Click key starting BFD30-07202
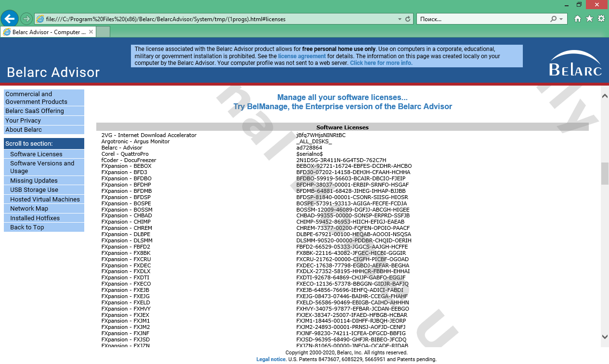This screenshot has width=609, height=364. tap(353, 172)
